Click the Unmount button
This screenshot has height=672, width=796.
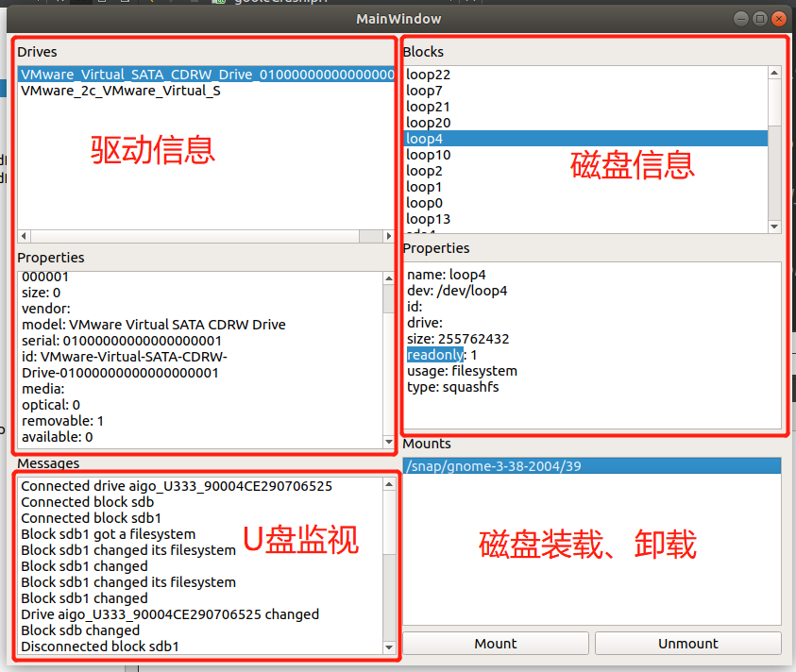pyautogui.click(x=687, y=643)
